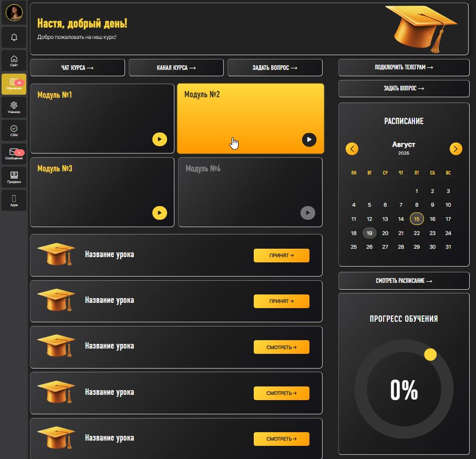476x459 pixels.
Task: Select Обучение tab in sidebar
Action: [14, 84]
